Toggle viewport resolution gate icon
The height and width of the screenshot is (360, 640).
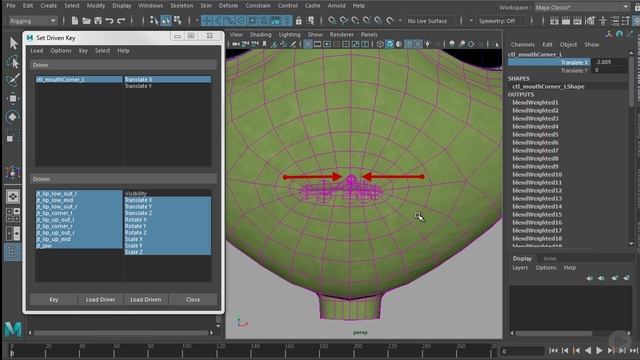coord(327,44)
